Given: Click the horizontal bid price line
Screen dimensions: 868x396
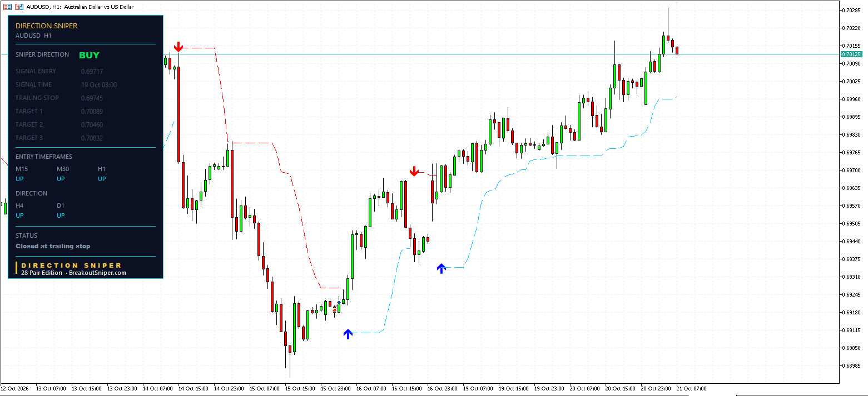Looking at the screenshot, I should pyautogui.click(x=420, y=54).
